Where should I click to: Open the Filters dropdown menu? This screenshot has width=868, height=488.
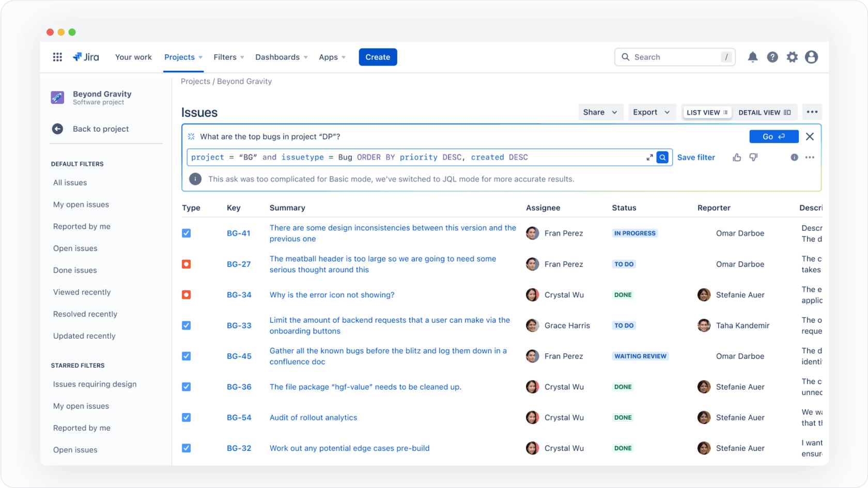pyautogui.click(x=228, y=57)
